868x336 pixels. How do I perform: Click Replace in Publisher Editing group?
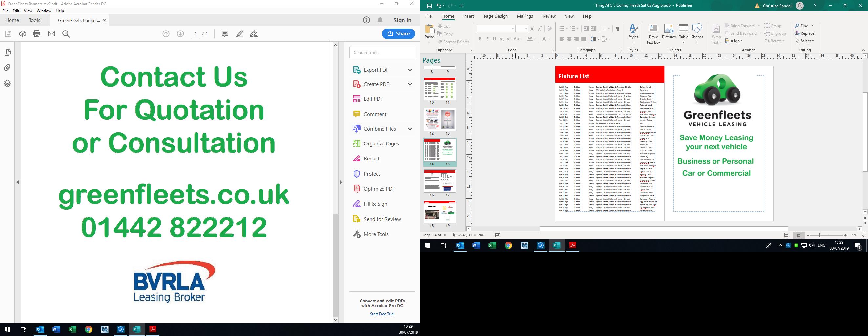tap(804, 33)
